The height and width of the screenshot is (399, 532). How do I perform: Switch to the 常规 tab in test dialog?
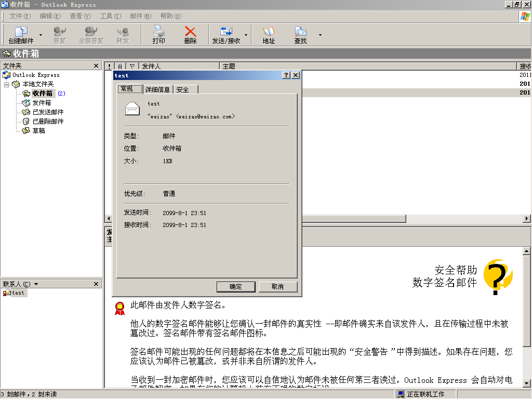coord(130,89)
